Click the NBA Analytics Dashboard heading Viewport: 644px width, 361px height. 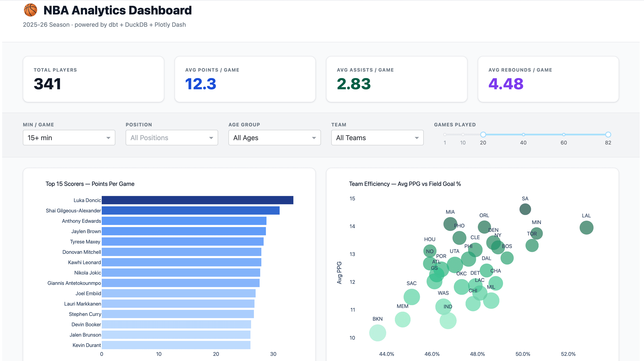coord(117,10)
